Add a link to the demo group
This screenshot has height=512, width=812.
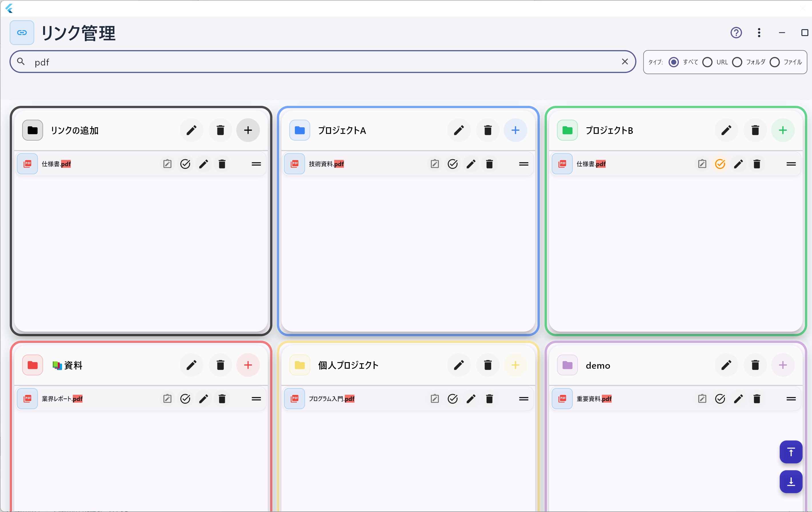click(783, 365)
